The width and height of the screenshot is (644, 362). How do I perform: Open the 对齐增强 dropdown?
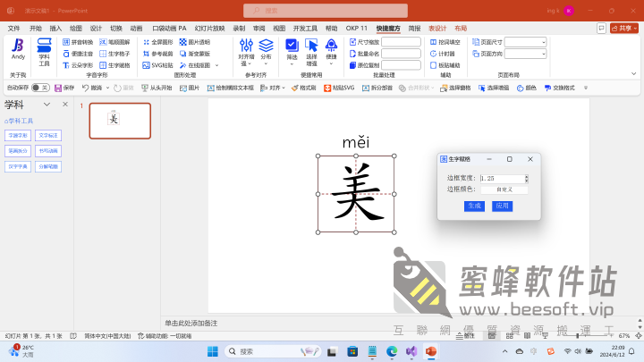pyautogui.click(x=247, y=52)
